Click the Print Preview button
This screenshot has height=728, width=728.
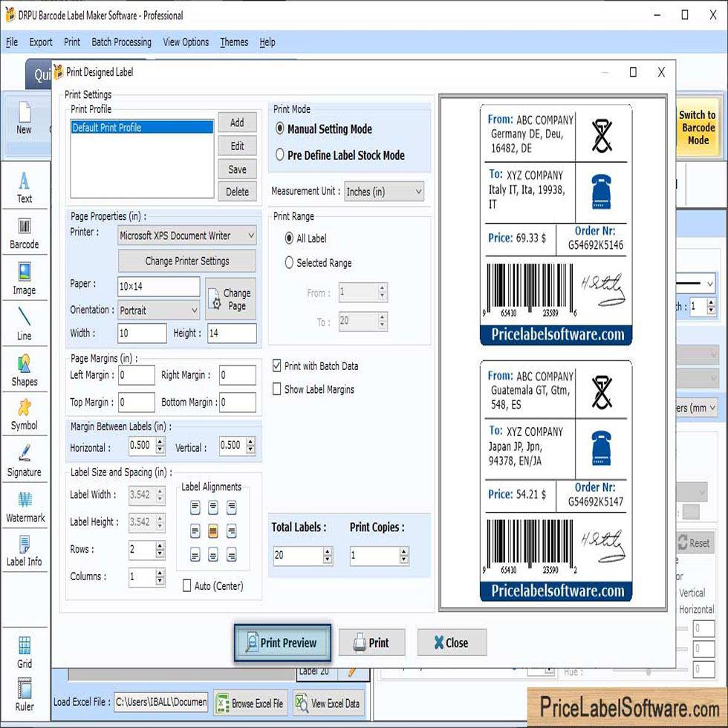point(282,643)
